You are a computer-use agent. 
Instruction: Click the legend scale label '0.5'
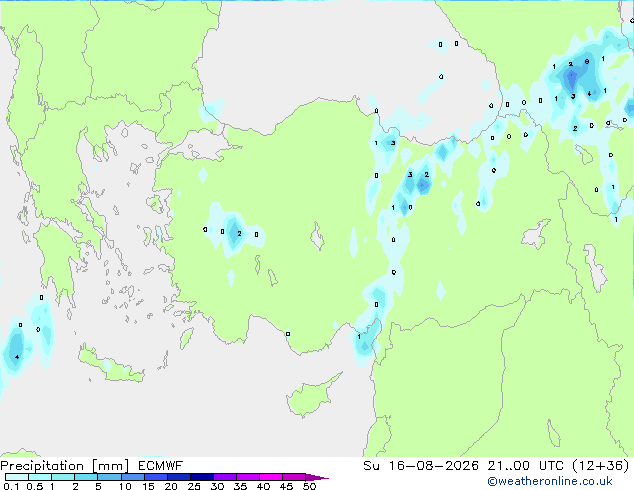click(35, 486)
